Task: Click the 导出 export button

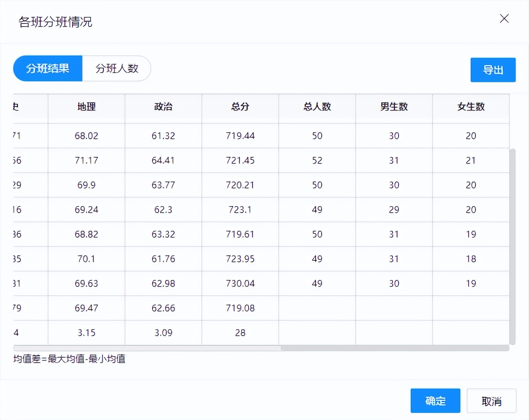Action: click(493, 70)
